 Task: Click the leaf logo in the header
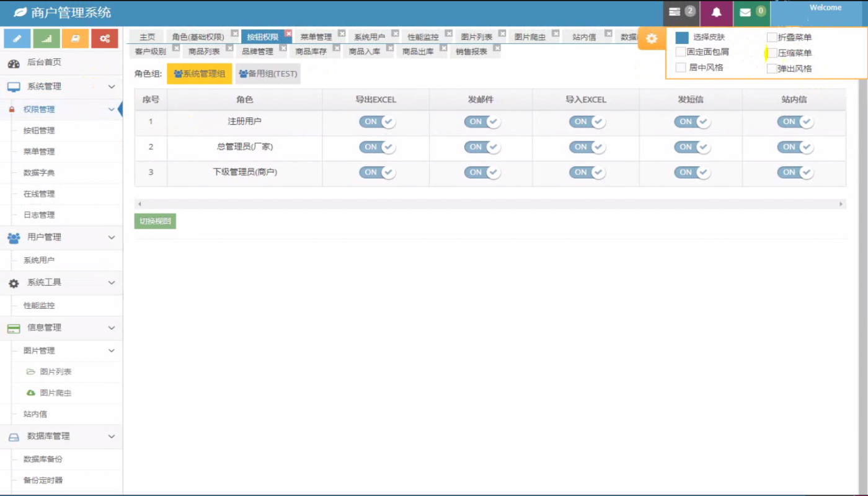pyautogui.click(x=20, y=12)
